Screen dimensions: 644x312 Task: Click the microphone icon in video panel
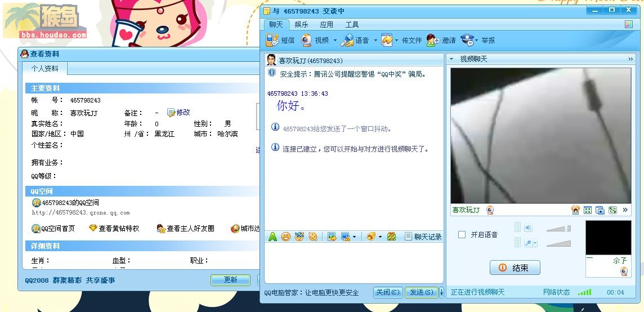tap(528, 243)
